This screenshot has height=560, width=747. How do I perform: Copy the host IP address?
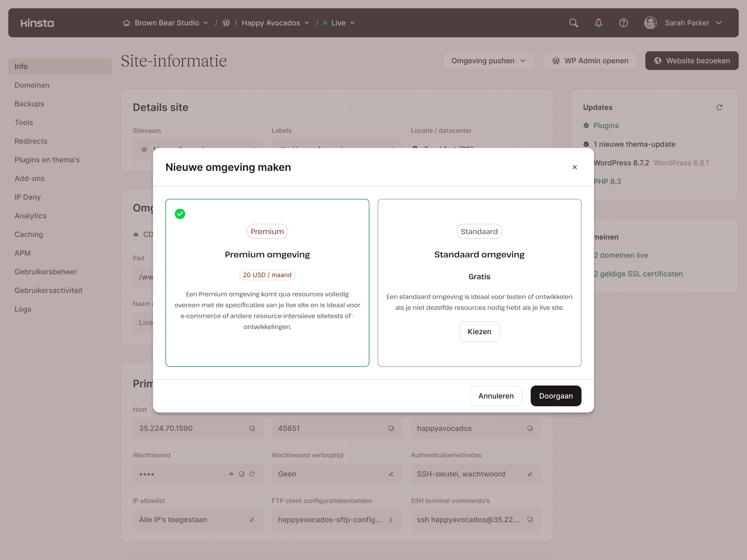click(252, 428)
